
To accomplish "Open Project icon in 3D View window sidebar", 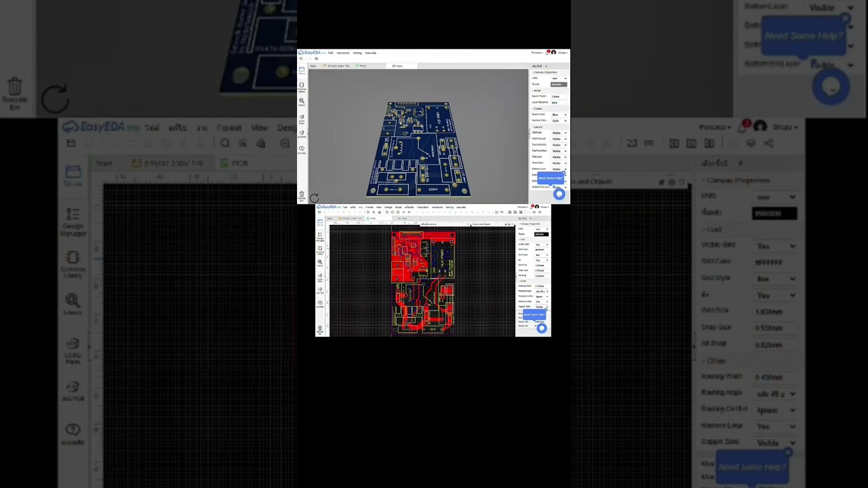I will (x=302, y=70).
